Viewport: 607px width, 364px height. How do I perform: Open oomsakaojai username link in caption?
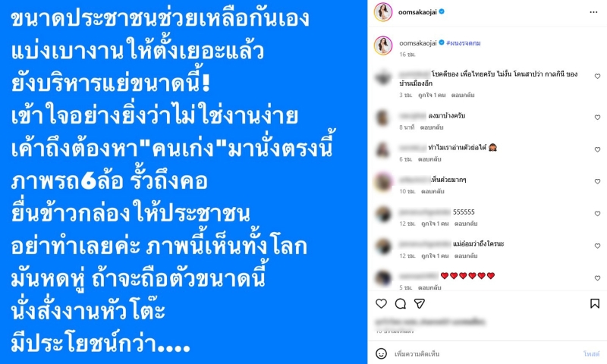click(x=418, y=43)
